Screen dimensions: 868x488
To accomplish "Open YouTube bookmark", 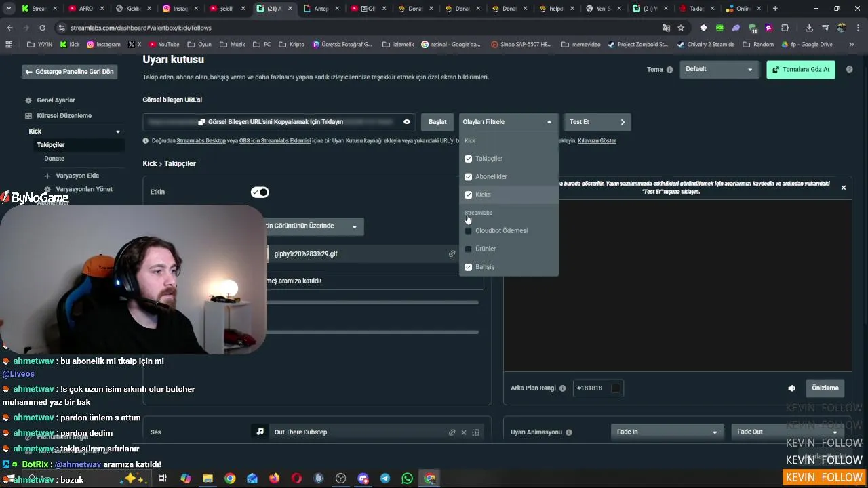I will pos(163,45).
